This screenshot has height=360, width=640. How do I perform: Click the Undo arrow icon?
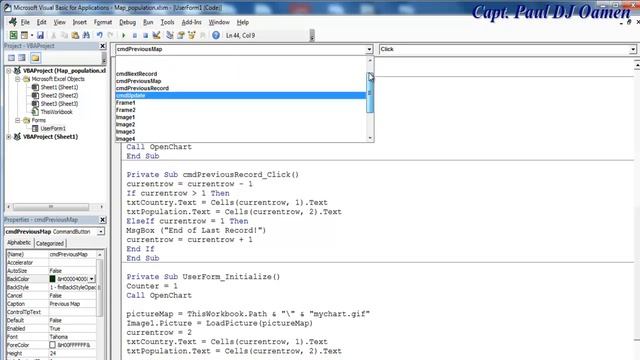click(x=100, y=36)
